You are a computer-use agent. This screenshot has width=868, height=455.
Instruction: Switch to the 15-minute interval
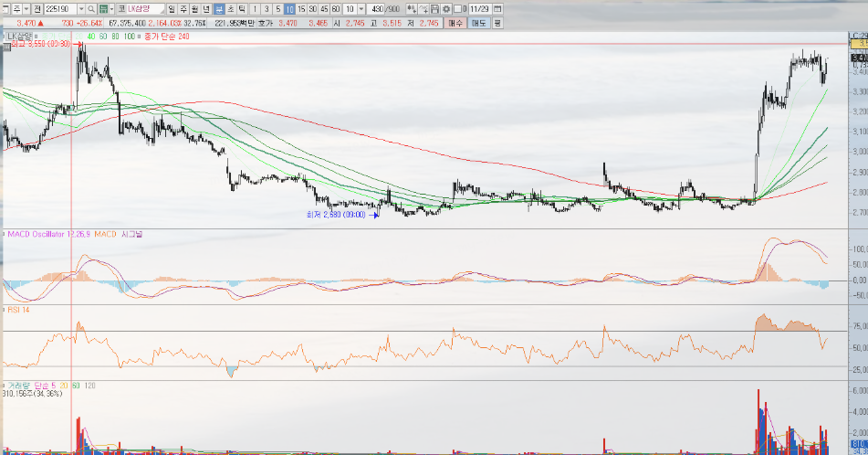point(301,9)
